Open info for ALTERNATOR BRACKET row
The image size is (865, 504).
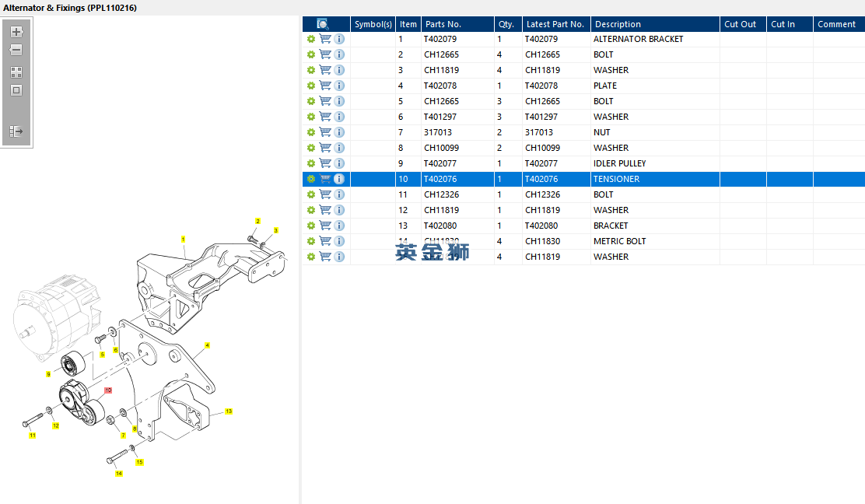coord(339,39)
